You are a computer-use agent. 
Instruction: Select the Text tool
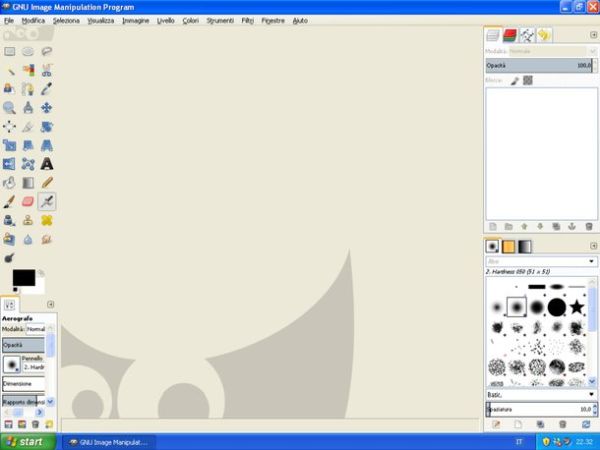point(47,164)
